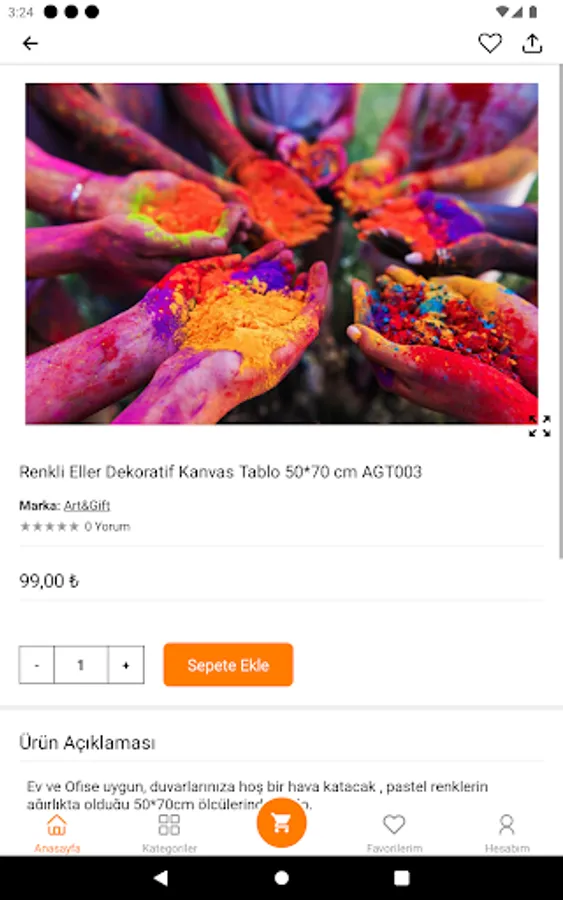Share the product via upload icon
563x900 pixels.
(x=532, y=44)
